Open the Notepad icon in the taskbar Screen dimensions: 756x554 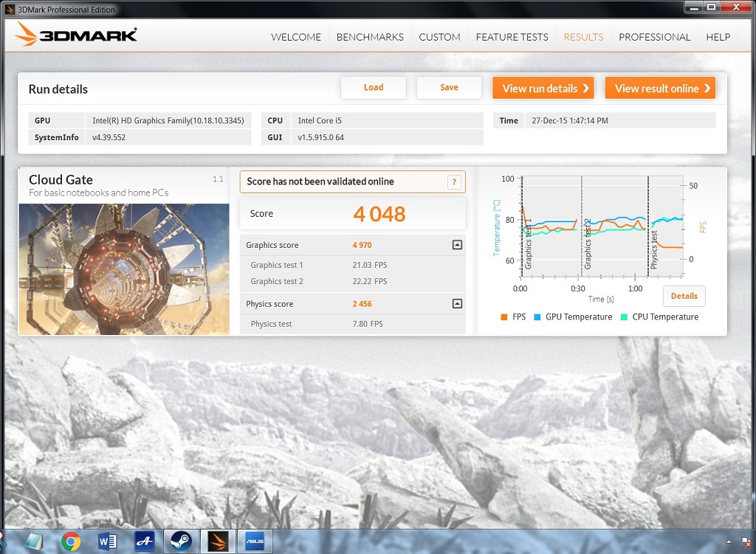pyautogui.click(x=33, y=542)
